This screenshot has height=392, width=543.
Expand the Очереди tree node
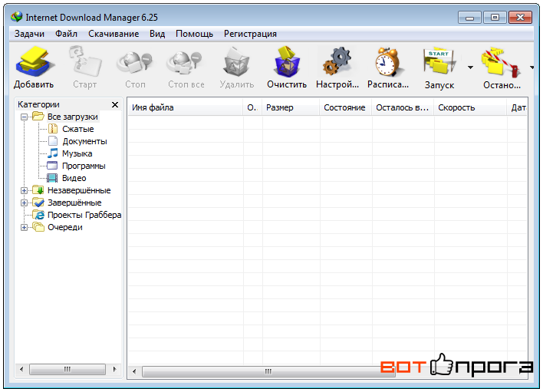(24, 228)
